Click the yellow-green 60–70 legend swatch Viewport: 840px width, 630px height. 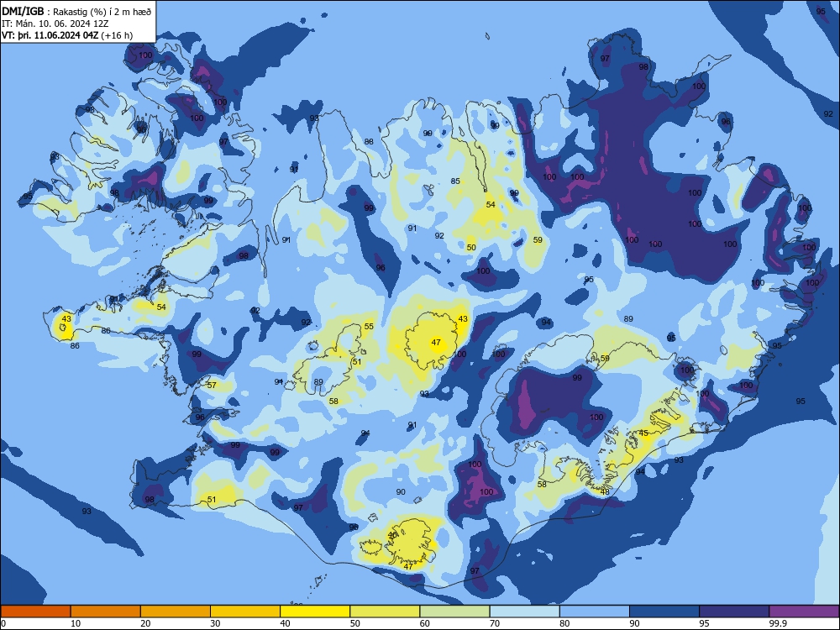pyautogui.click(x=454, y=612)
